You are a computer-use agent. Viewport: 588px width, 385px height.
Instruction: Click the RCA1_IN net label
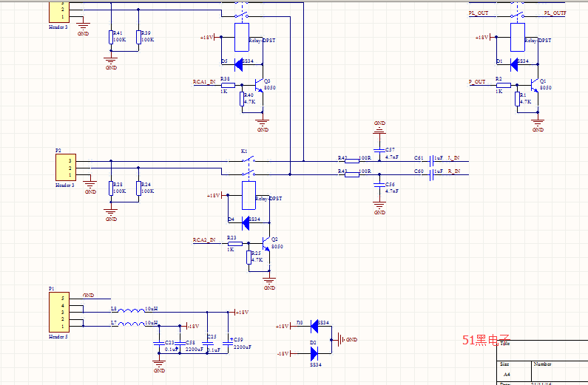pyautogui.click(x=204, y=81)
